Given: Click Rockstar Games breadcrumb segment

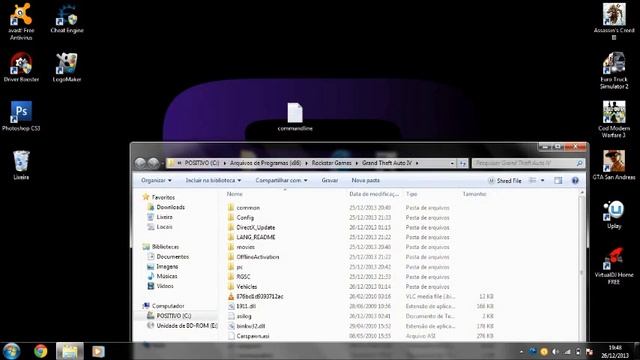Looking at the screenshot, I should pyautogui.click(x=331, y=163).
